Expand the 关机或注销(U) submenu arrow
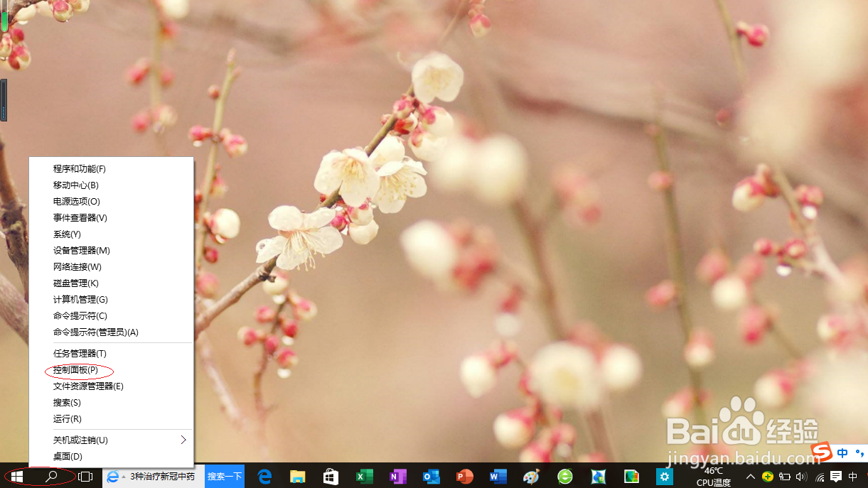Image resolution: width=868 pixels, height=488 pixels. coord(183,440)
